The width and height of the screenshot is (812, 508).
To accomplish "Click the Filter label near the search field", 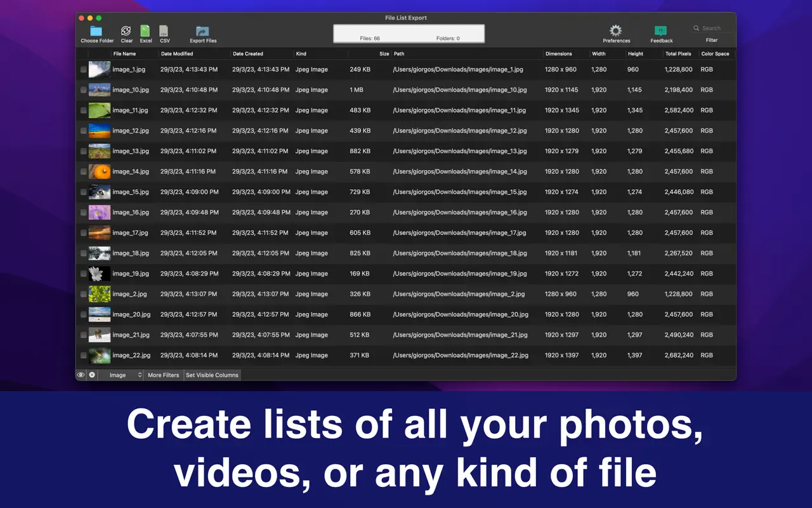I will tap(712, 40).
